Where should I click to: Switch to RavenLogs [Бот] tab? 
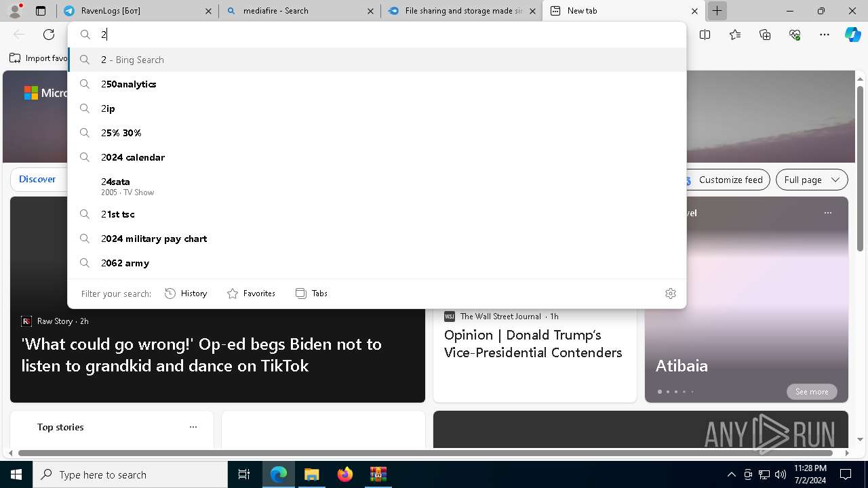[138, 11]
